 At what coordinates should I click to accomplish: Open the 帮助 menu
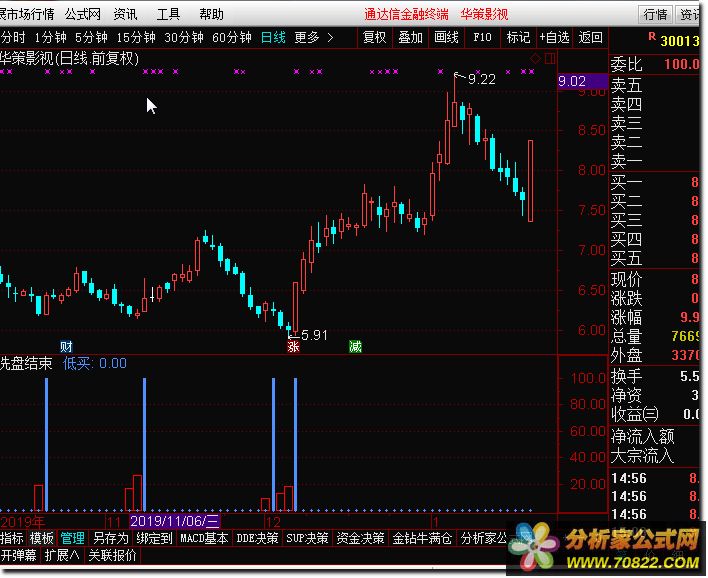coord(212,14)
